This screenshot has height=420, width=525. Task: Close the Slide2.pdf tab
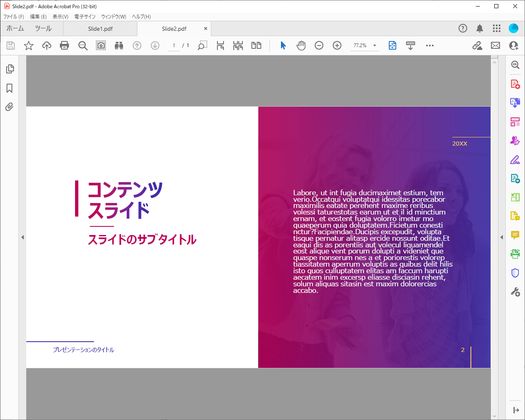[205, 29]
